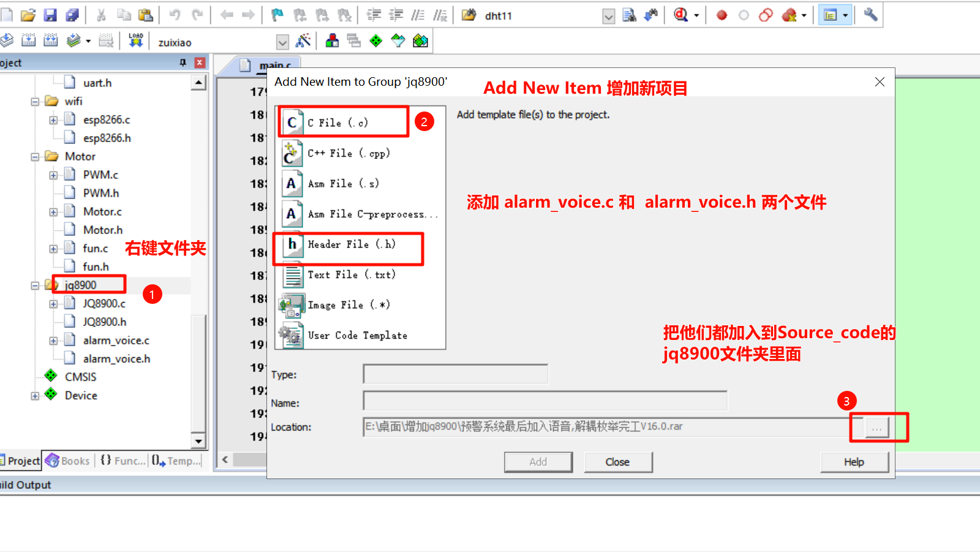Download to flash with the LOAD icon
The image size is (980, 552).
pyautogui.click(x=136, y=41)
